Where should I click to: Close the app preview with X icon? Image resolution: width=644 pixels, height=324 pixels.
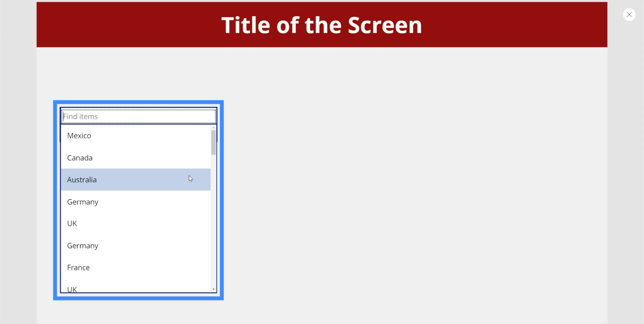[x=629, y=15]
